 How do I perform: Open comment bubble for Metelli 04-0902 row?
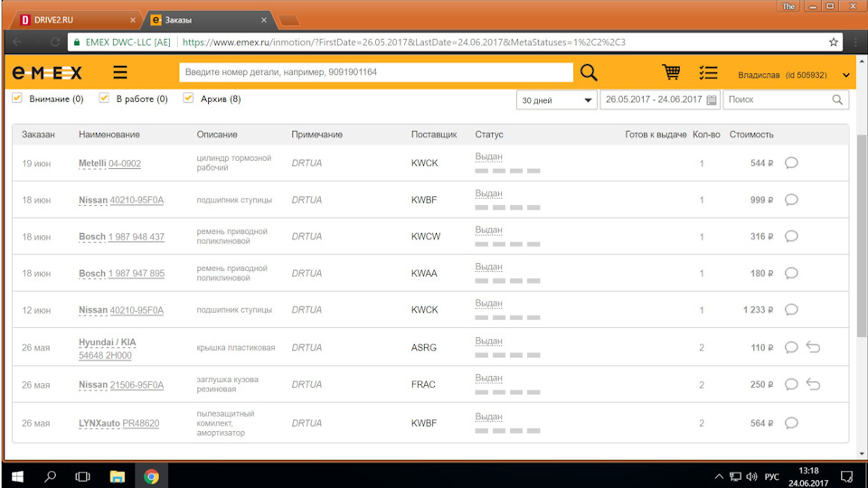coord(792,163)
